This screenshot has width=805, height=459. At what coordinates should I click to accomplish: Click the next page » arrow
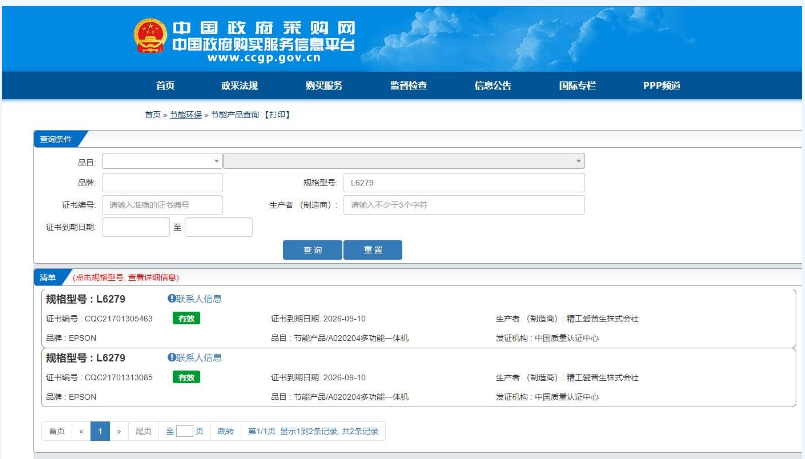[x=119, y=431]
